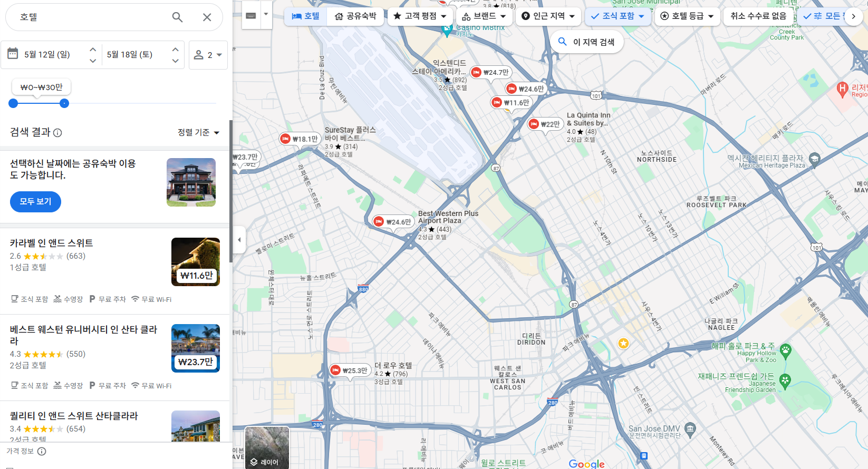Image resolution: width=868 pixels, height=469 pixels.
Task: Open the 인근 지역 filter dropdown
Action: [548, 16]
